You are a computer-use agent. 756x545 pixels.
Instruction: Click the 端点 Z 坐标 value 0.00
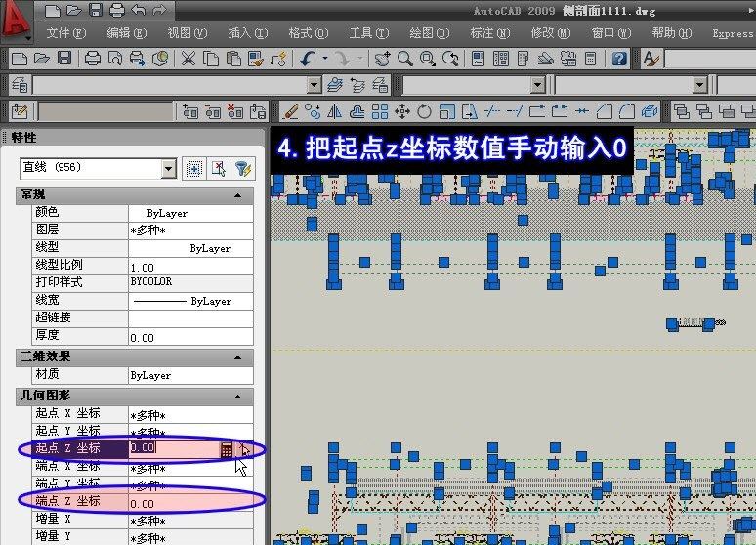tap(190, 503)
